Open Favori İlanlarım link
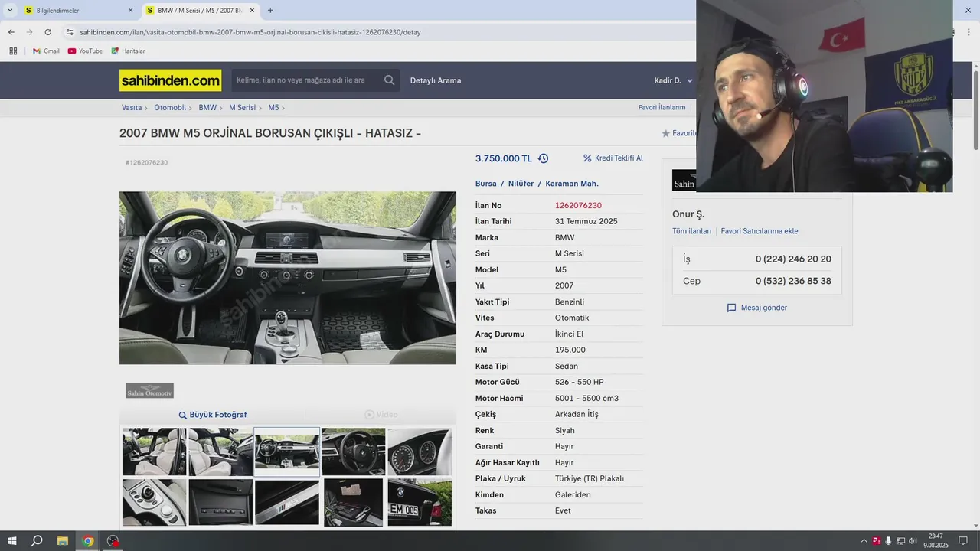The width and height of the screenshot is (980, 551). (661, 108)
